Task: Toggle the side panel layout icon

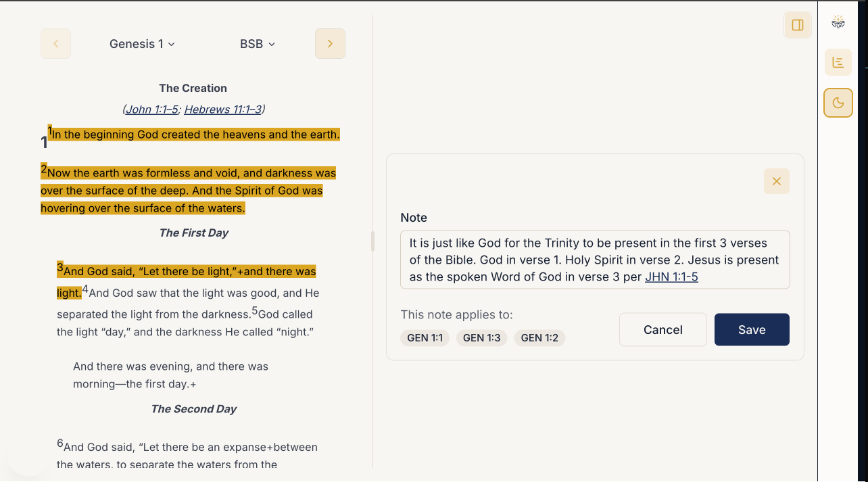Action: coord(798,25)
